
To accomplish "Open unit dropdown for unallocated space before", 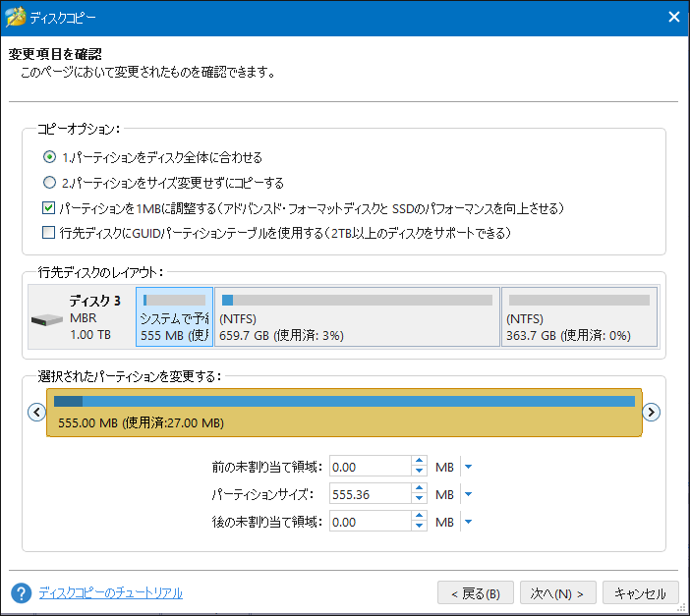I will coord(468,467).
